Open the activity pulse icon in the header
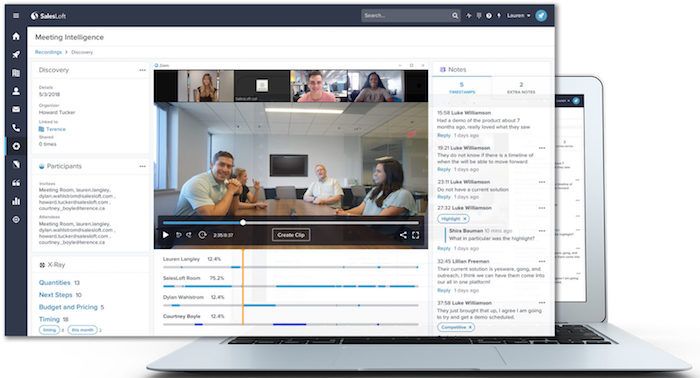 click(x=469, y=16)
